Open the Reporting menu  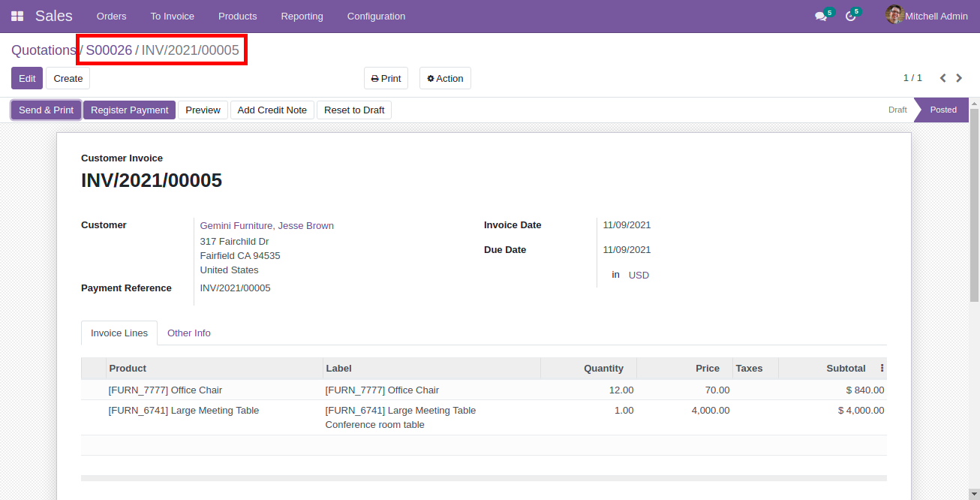[x=302, y=16]
